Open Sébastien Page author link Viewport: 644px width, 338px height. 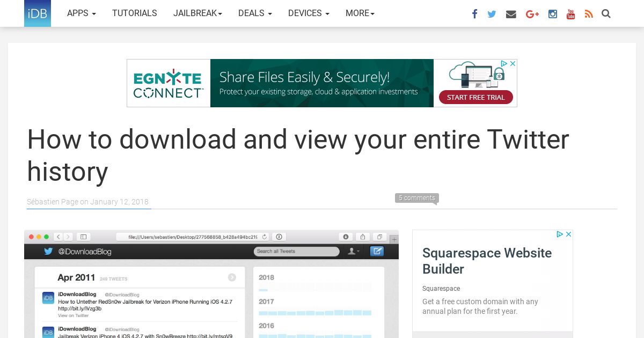(x=53, y=202)
